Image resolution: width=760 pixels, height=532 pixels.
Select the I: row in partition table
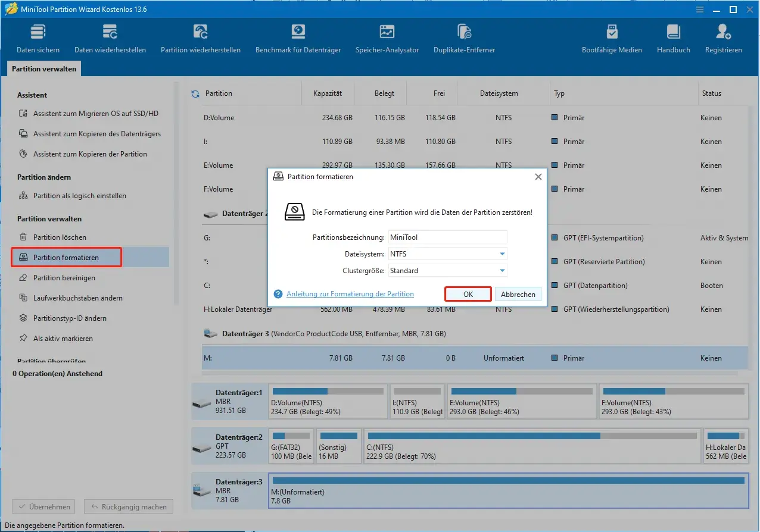474,142
